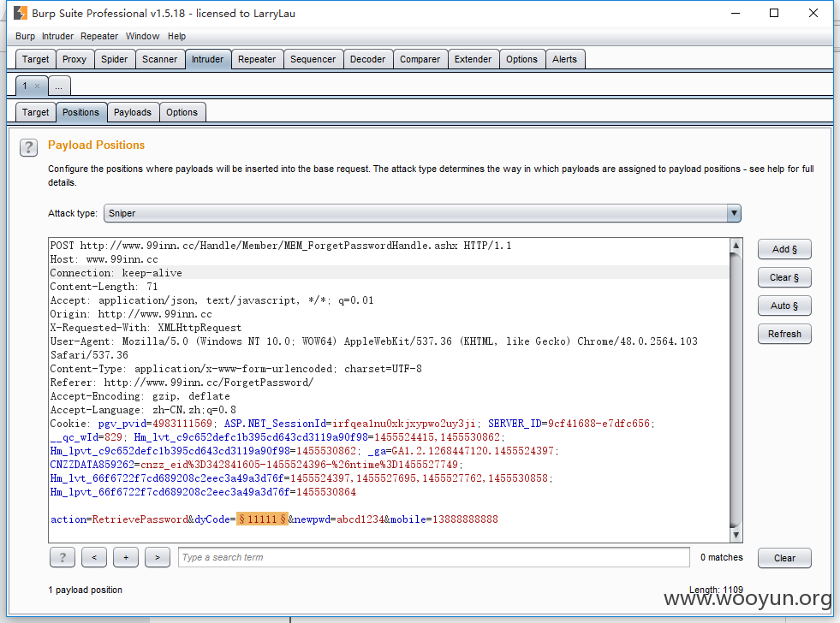Click the SERVER_ID cookie value

pyautogui.click(x=599, y=424)
